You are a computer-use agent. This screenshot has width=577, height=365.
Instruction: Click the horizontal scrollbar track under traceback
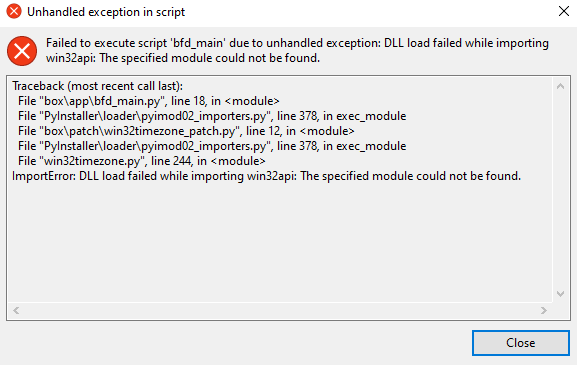pyautogui.click(x=280, y=311)
